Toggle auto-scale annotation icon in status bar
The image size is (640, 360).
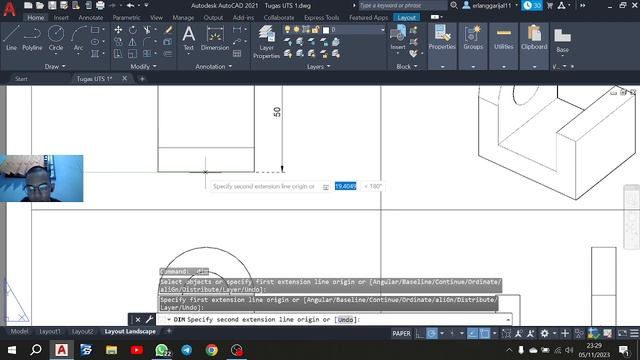click(x=530, y=333)
